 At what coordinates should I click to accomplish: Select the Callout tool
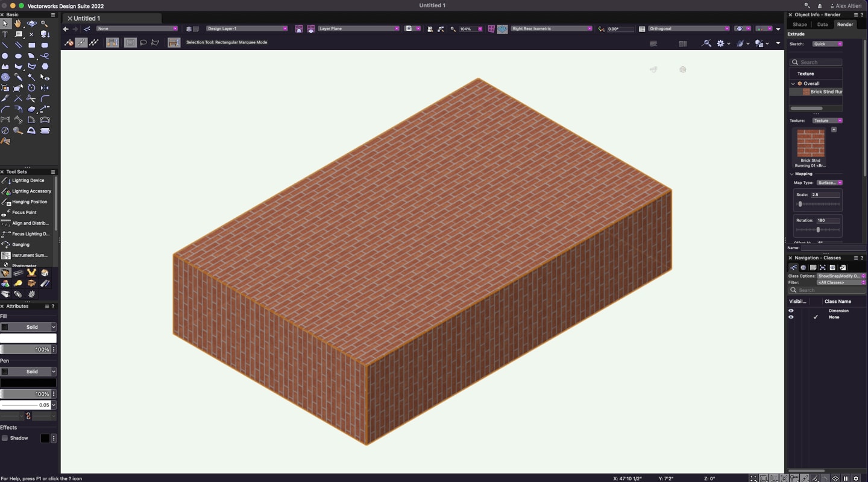click(18, 34)
